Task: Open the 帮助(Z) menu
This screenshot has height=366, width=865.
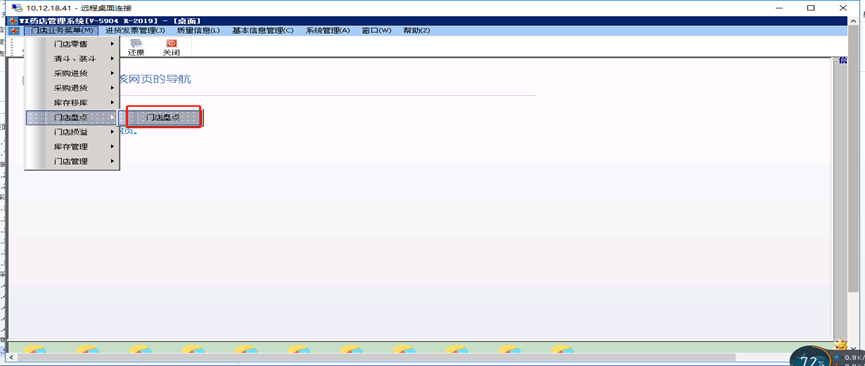Action: coord(417,30)
